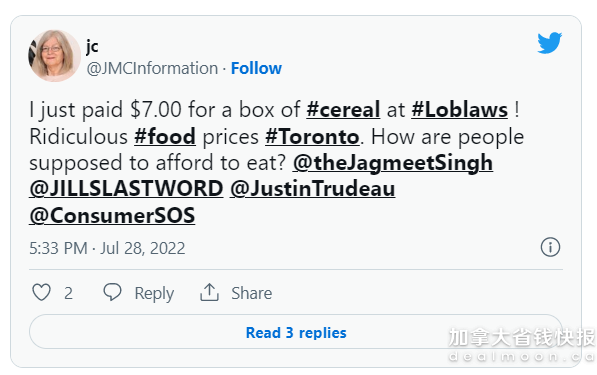Open the tweet info circle icon
Viewport: 597px width, 375px height.
(550, 247)
